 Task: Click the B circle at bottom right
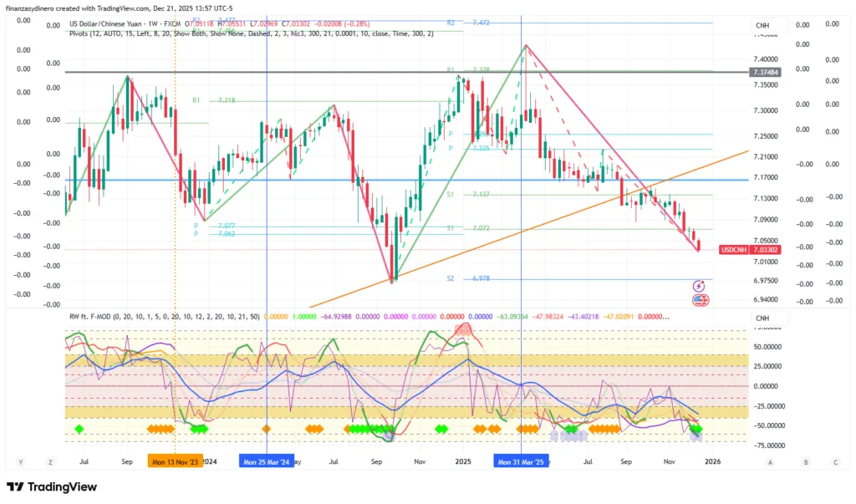[x=806, y=461]
